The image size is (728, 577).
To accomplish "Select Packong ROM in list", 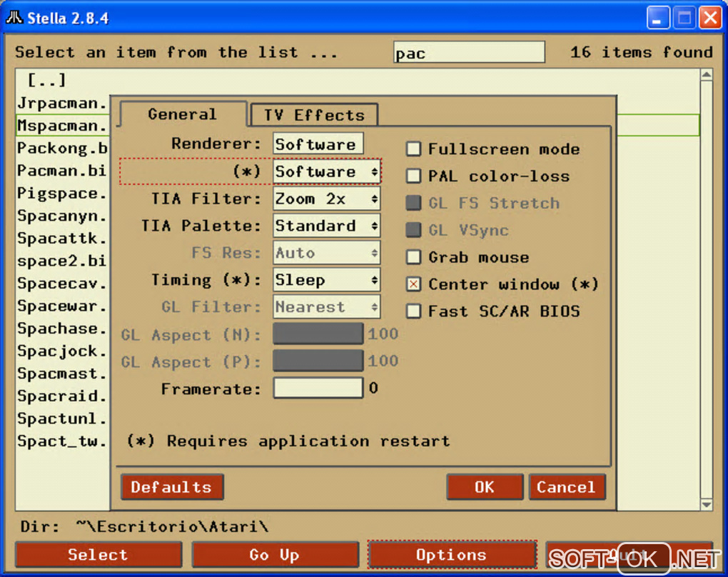I will (x=62, y=149).
